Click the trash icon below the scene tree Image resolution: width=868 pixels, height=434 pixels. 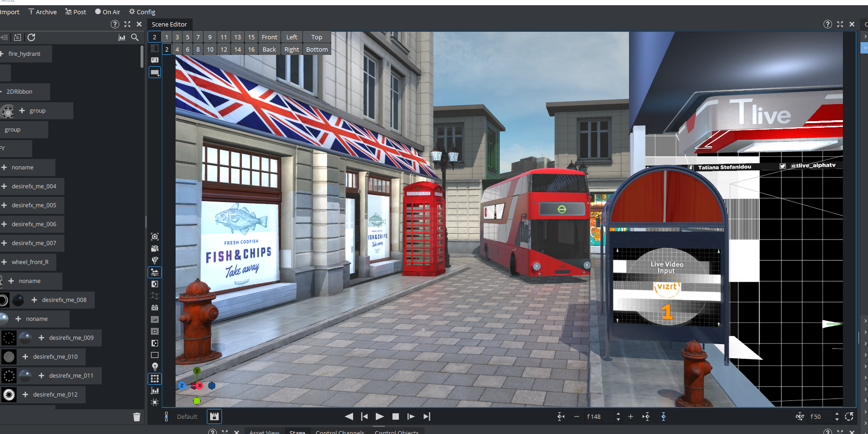137,417
